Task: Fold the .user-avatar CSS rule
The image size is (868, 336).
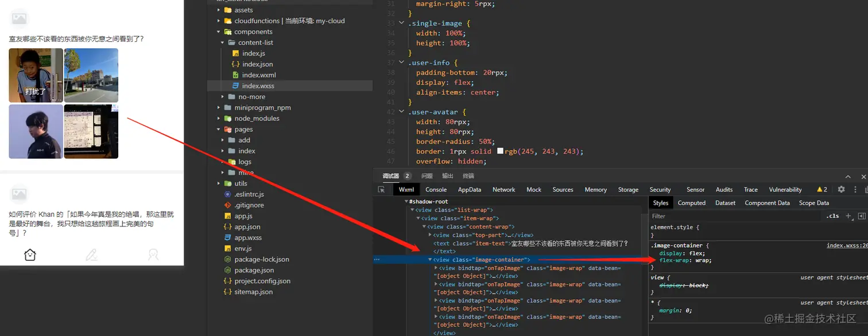Action: 401,112
